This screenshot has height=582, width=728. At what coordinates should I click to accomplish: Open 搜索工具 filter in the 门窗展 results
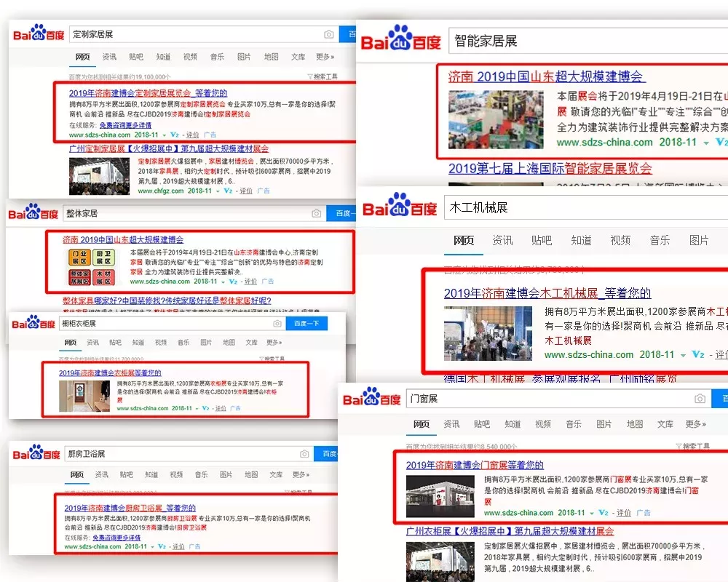pos(693,447)
